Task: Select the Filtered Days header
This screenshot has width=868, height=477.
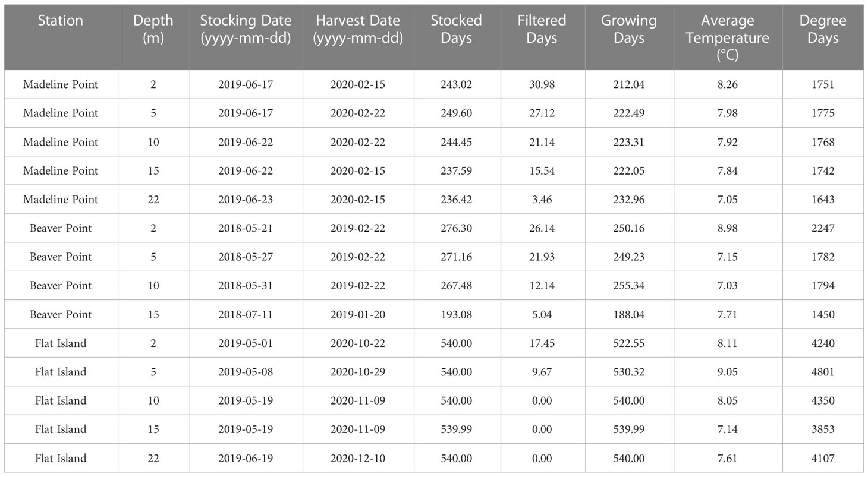Action: 542,29
